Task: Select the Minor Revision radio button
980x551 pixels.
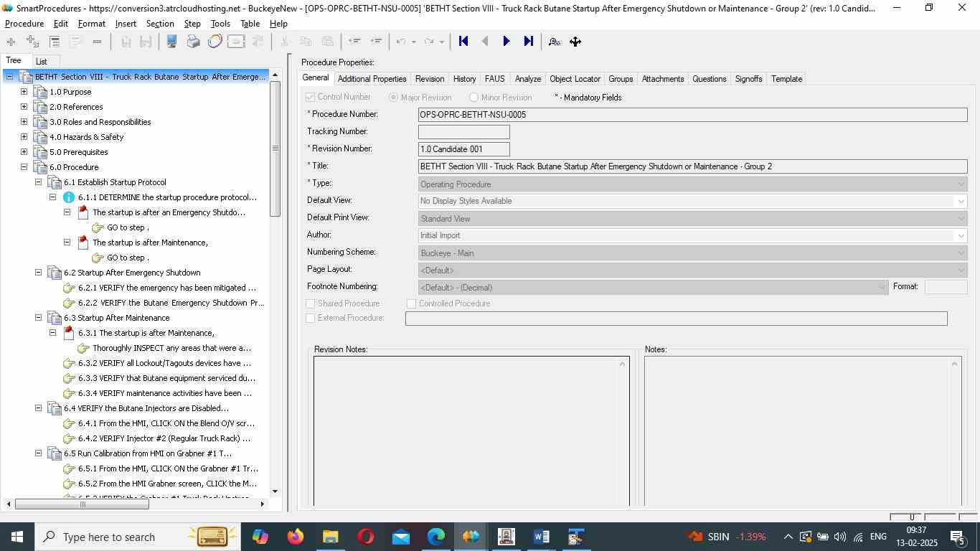Action: [473, 97]
